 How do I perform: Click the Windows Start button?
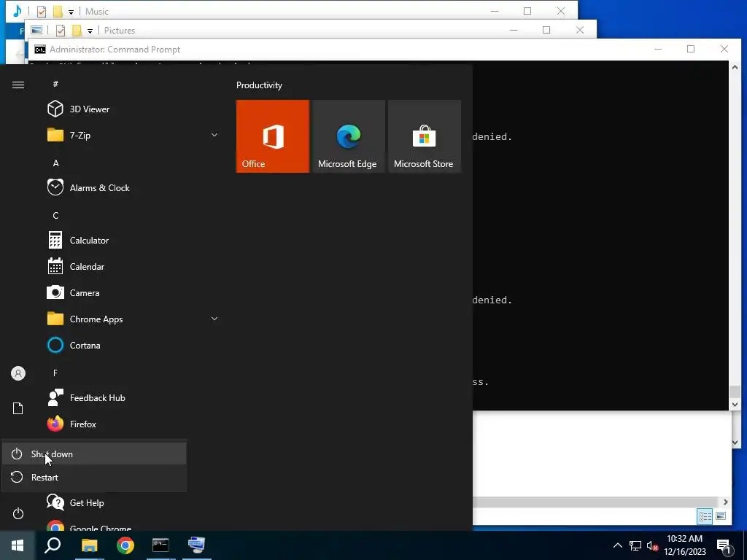(x=18, y=545)
